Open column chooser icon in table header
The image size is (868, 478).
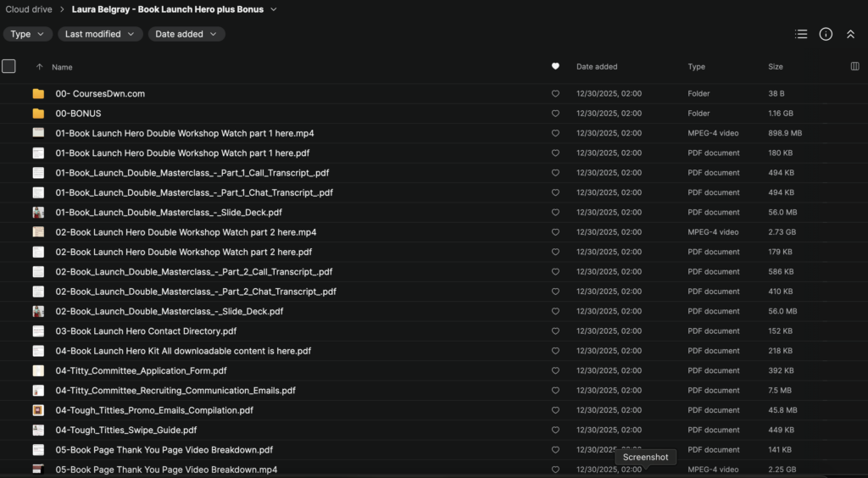coord(854,66)
